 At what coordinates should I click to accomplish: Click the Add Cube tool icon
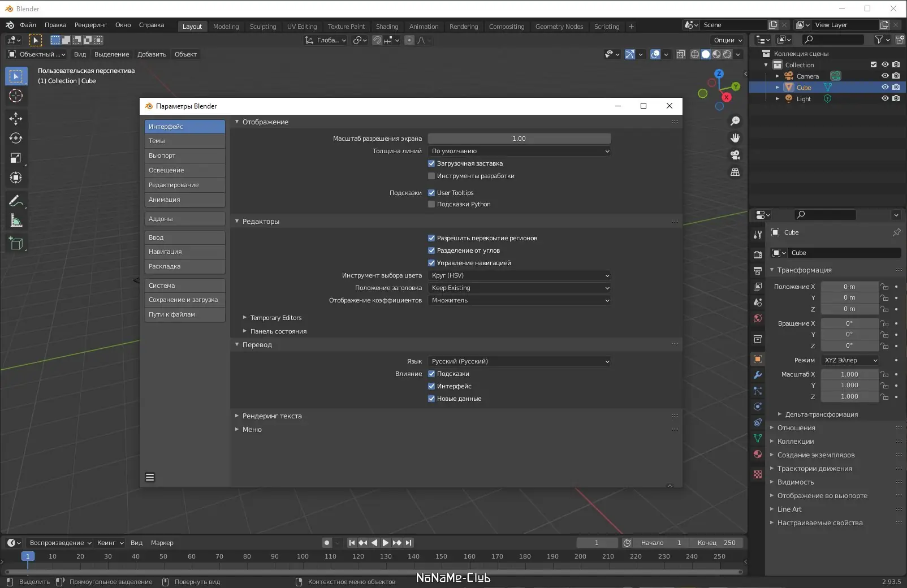(x=16, y=244)
